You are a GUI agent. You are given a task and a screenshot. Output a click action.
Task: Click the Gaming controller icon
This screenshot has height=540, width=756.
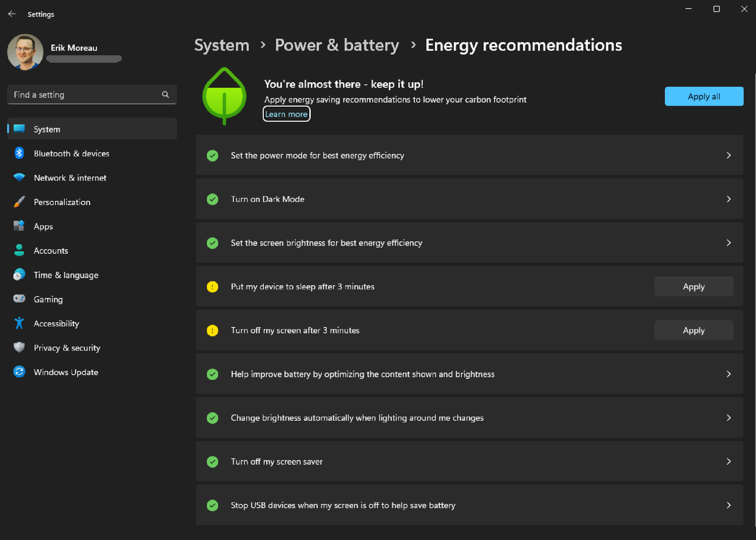19,299
